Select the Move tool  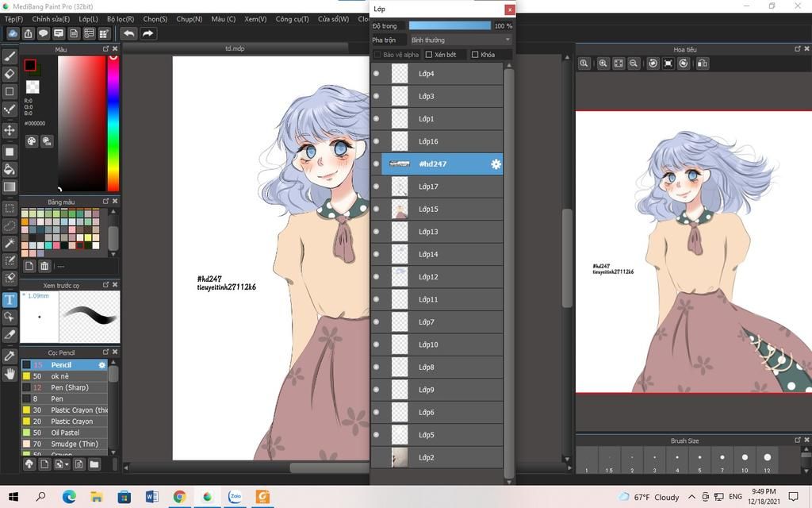point(10,129)
